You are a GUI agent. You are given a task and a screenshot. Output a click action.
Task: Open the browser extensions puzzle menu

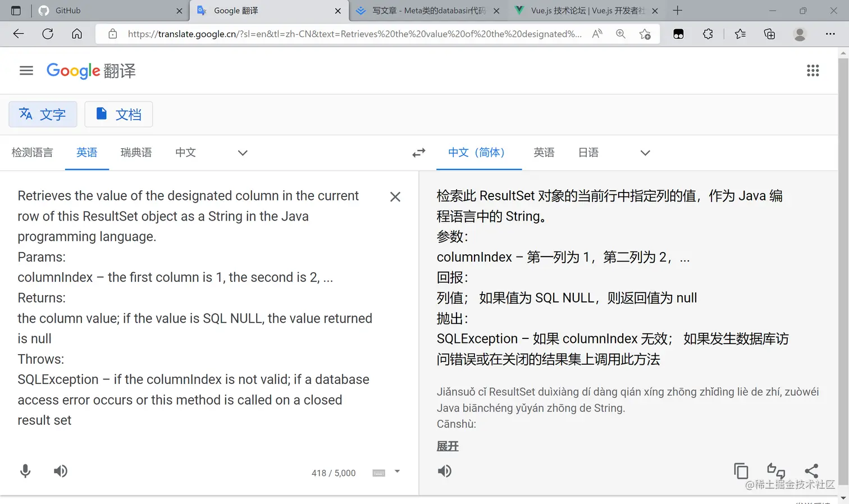pos(707,34)
